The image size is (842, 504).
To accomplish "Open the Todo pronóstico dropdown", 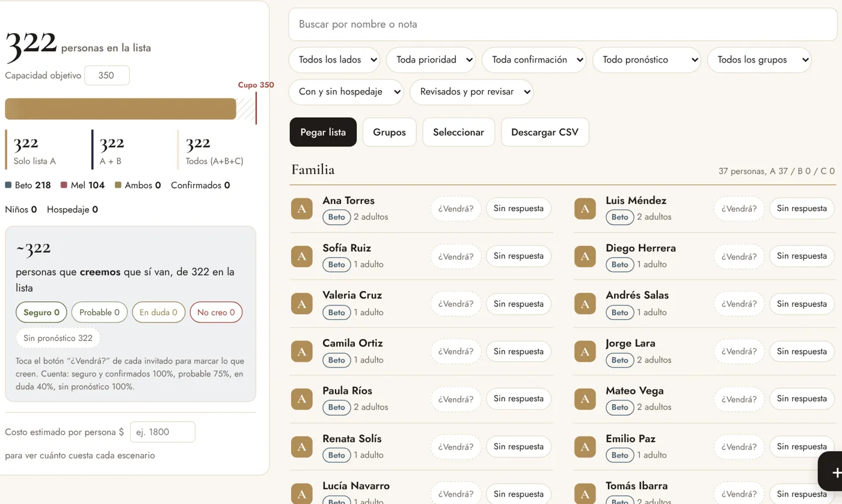I will tap(647, 60).
